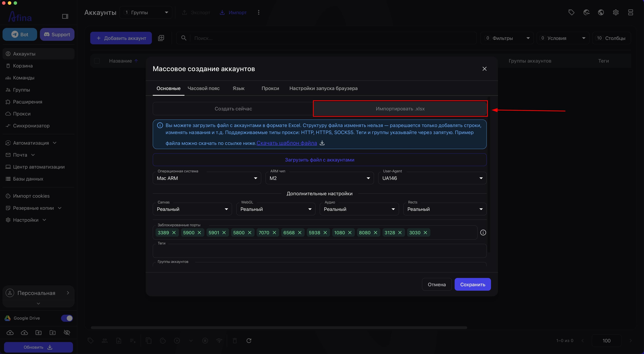Open the Rects dropdown
644x354 pixels.
[x=445, y=209]
